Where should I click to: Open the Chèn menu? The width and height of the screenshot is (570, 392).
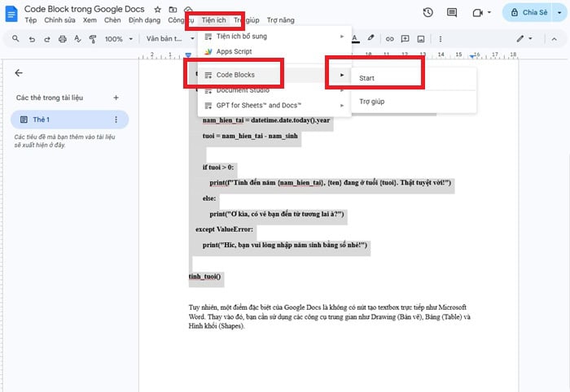pyautogui.click(x=112, y=20)
